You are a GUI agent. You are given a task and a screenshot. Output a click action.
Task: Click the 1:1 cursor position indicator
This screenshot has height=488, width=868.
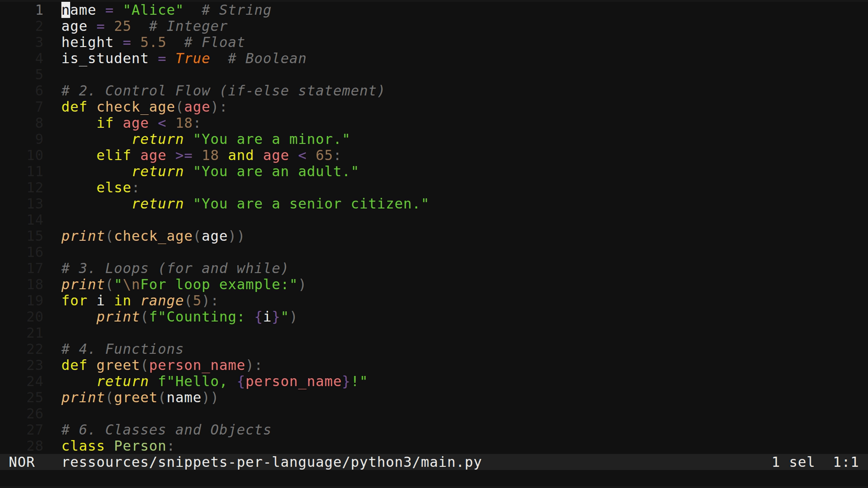(845, 462)
